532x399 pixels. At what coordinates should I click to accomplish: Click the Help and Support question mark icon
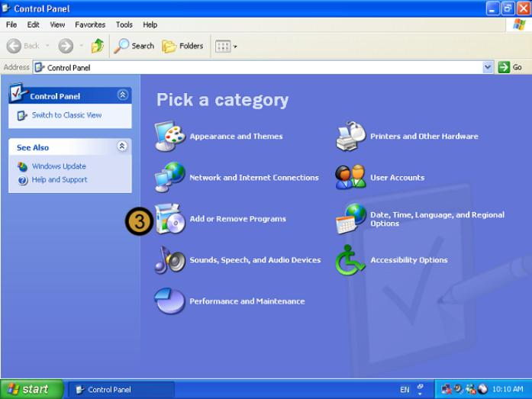pos(23,180)
